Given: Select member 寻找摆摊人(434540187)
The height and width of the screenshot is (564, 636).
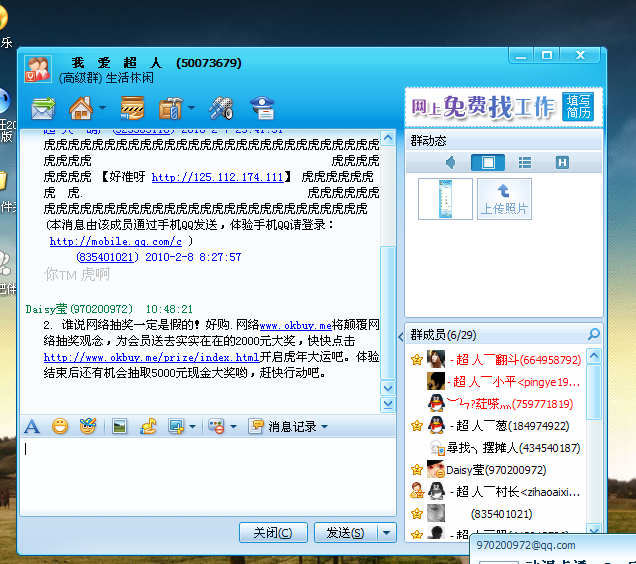Looking at the screenshot, I should [x=497, y=448].
